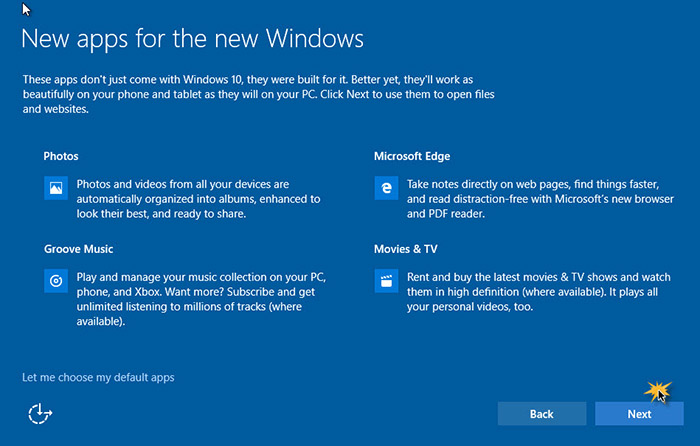The image size is (700, 446).
Task: Click the "Microsoft Edge" heading text
Action: 412,156
